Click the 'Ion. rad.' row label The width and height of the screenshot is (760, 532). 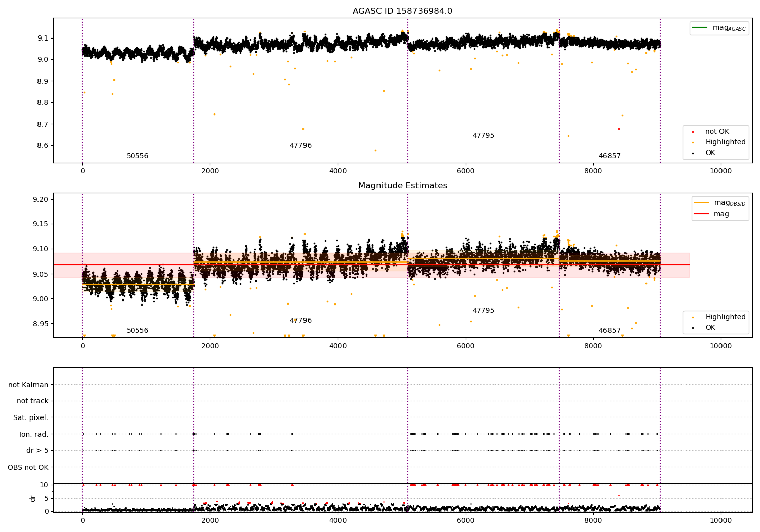[34, 434]
